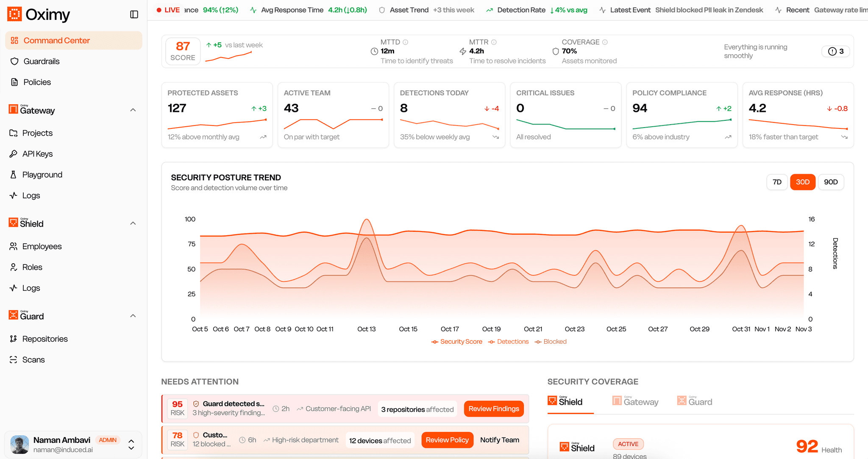This screenshot has width=868, height=459.
Task: Collapse the Shield sidebar section
Action: point(133,223)
